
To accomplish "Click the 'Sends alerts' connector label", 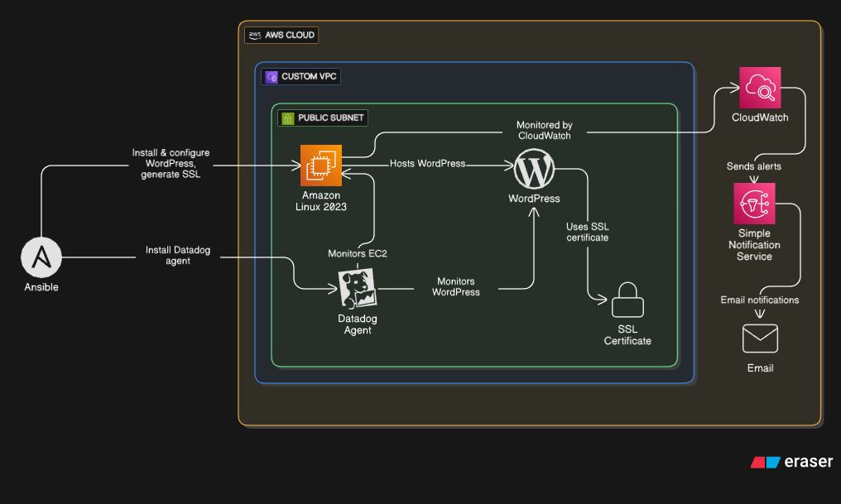I will point(753,166).
